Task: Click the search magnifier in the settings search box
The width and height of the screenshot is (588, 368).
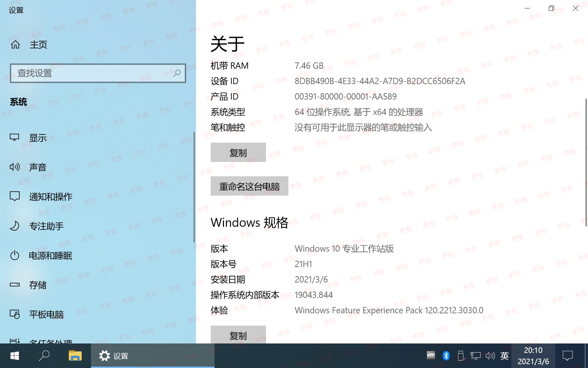Action: (x=177, y=73)
